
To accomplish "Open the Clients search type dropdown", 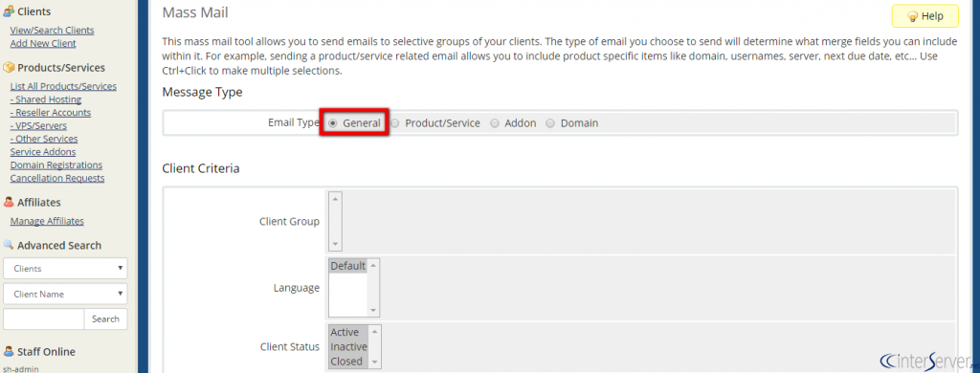I will point(65,268).
